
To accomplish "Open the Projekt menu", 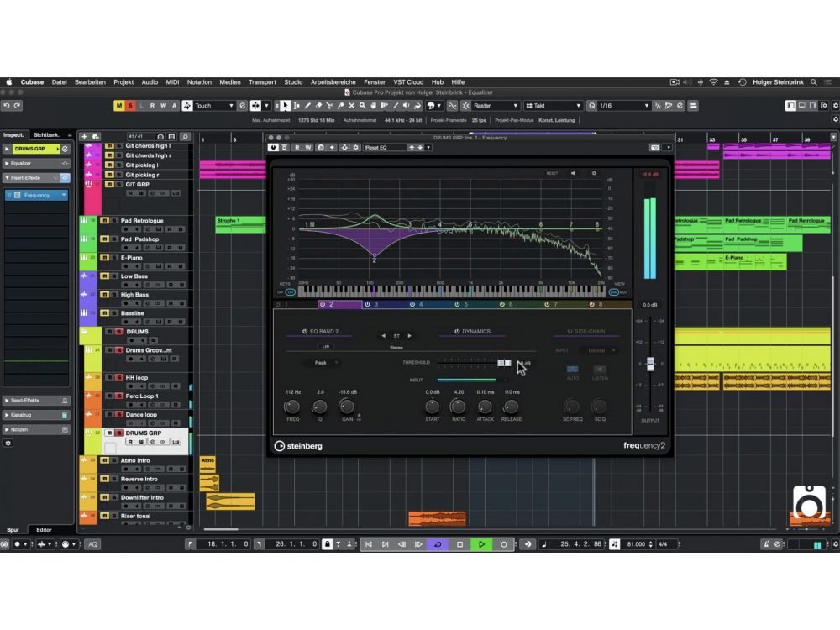I will point(123,82).
